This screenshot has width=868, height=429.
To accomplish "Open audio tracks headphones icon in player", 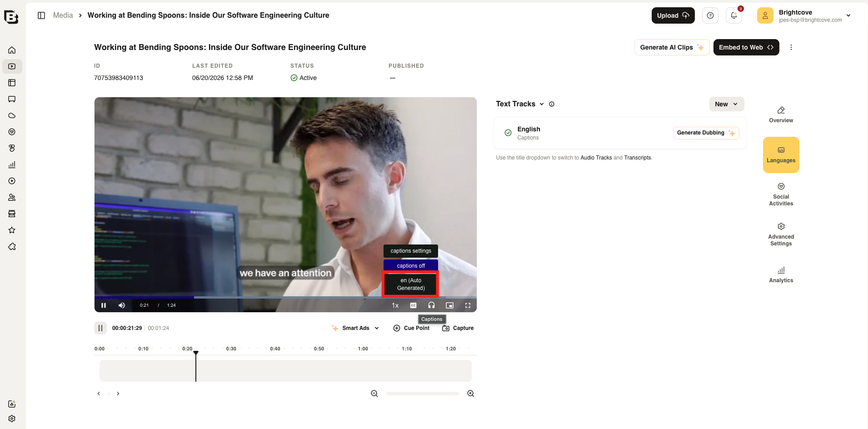I will pyautogui.click(x=431, y=305).
